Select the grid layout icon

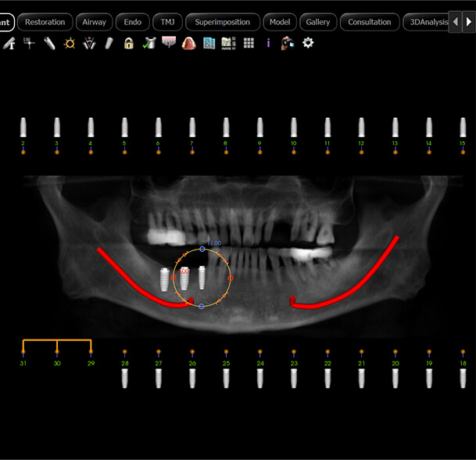[x=249, y=43]
